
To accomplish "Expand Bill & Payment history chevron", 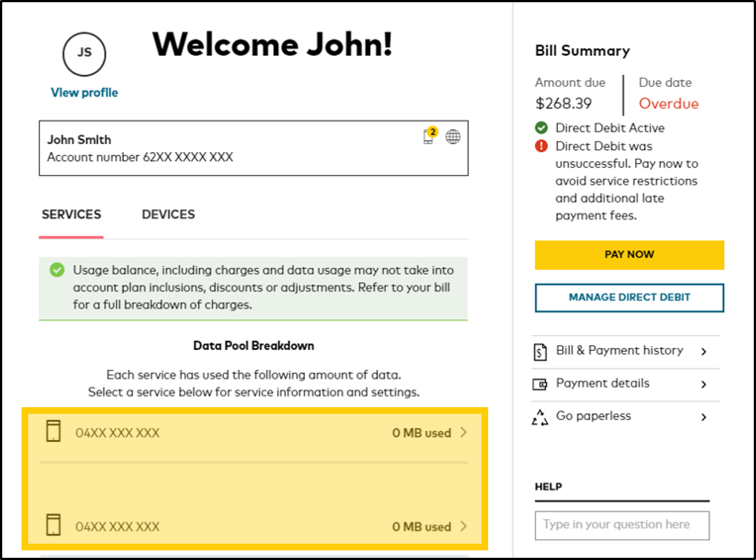I will click(x=704, y=352).
